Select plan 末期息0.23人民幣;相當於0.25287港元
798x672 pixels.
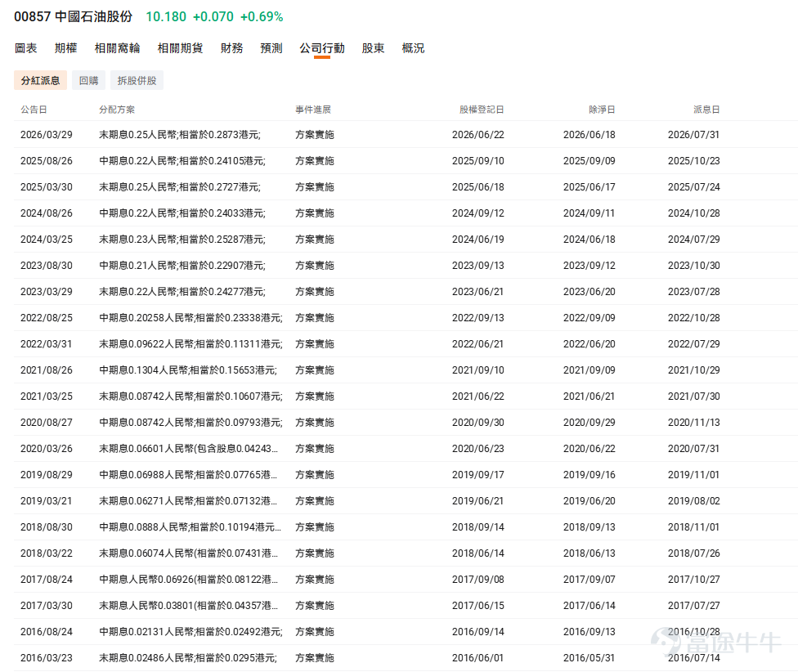click(182, 240)
